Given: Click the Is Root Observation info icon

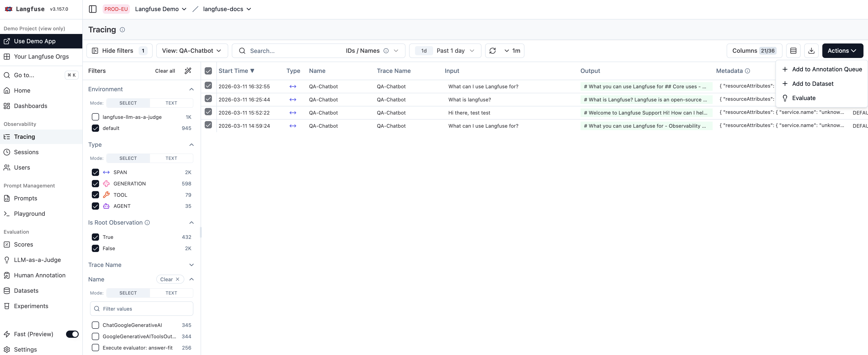Looking at the screenshot, I should tap(147, 223).
